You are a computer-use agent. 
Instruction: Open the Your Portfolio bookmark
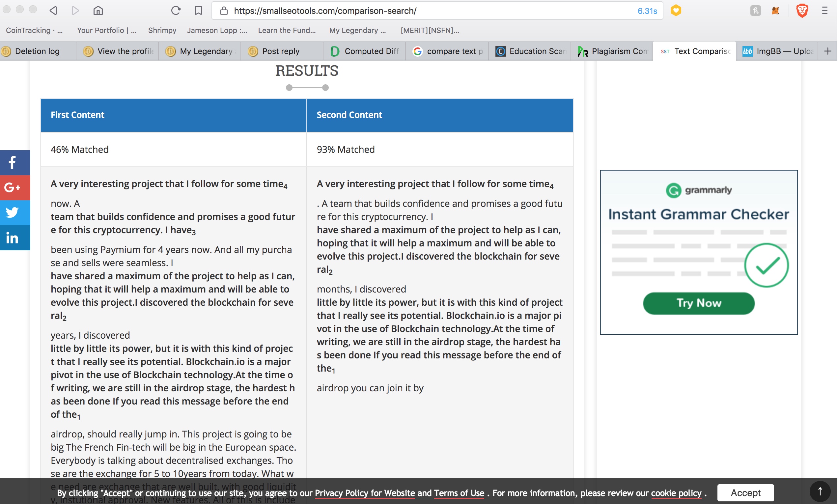pos(107,30)
